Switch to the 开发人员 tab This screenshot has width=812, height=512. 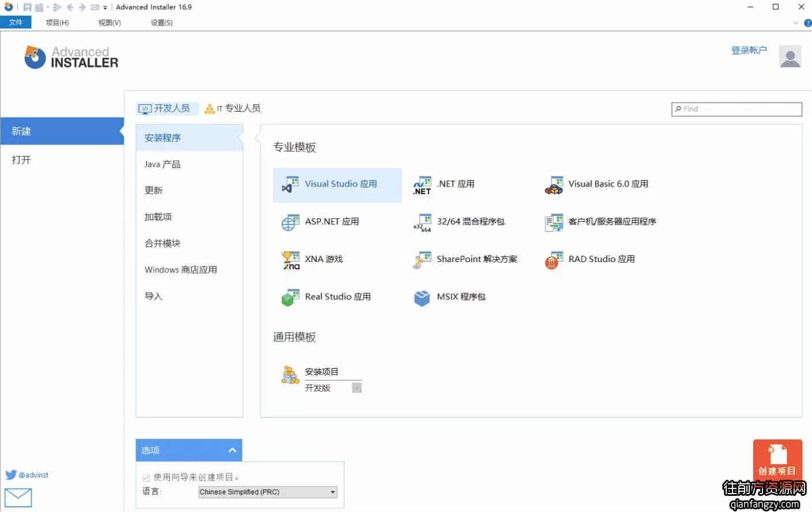(x=167, y=108)
